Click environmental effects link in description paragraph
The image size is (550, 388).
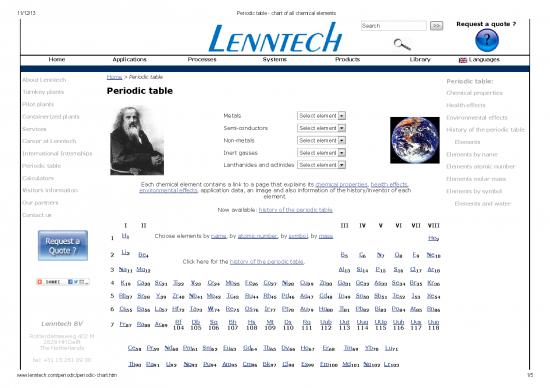(168, 190)
